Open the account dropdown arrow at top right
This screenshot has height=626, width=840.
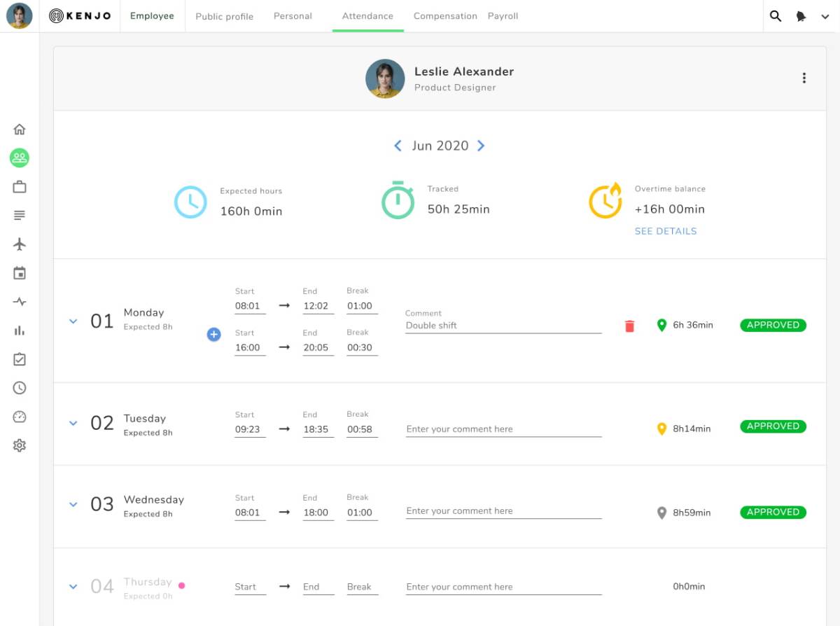825,17
